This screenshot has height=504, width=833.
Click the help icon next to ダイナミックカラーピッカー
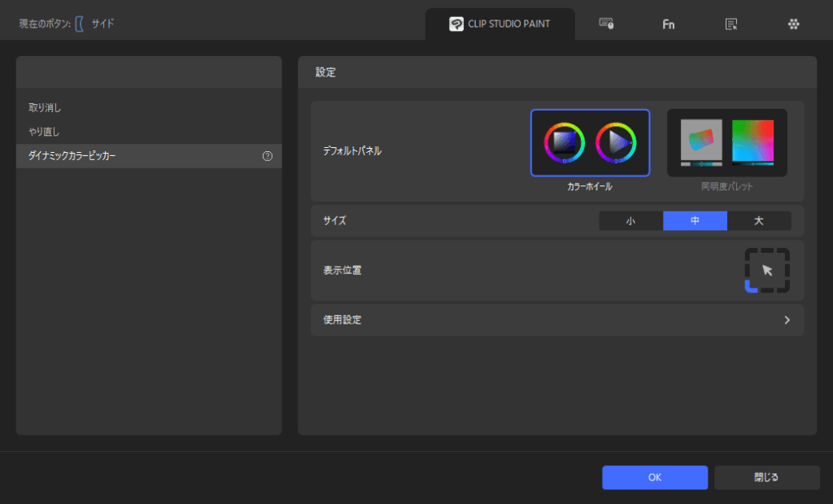(268, 156)
